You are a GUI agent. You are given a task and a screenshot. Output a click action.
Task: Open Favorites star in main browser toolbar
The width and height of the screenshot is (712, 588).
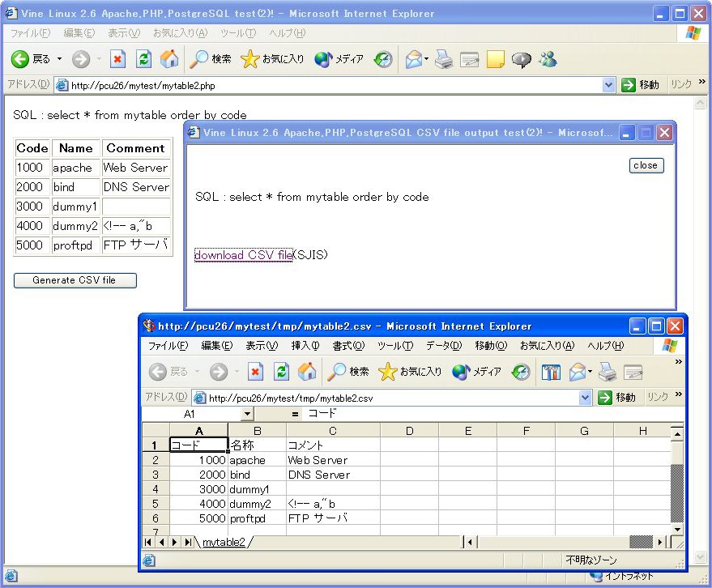[x=272, y=59]
